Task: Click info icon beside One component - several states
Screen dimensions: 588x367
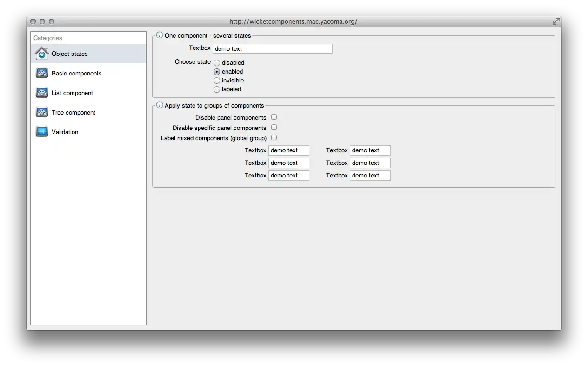Action: (160, 35)
